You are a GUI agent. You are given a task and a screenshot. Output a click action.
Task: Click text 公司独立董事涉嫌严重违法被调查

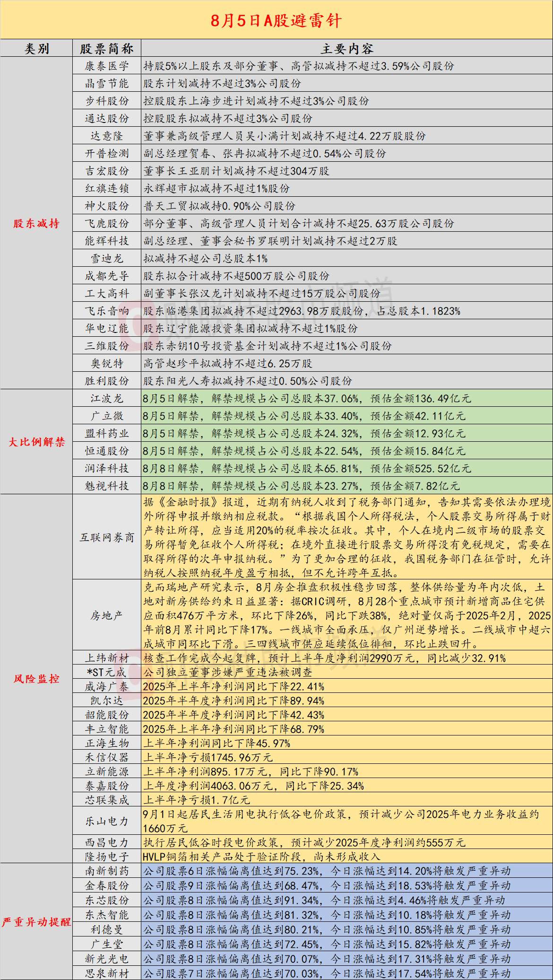[228, 672]
